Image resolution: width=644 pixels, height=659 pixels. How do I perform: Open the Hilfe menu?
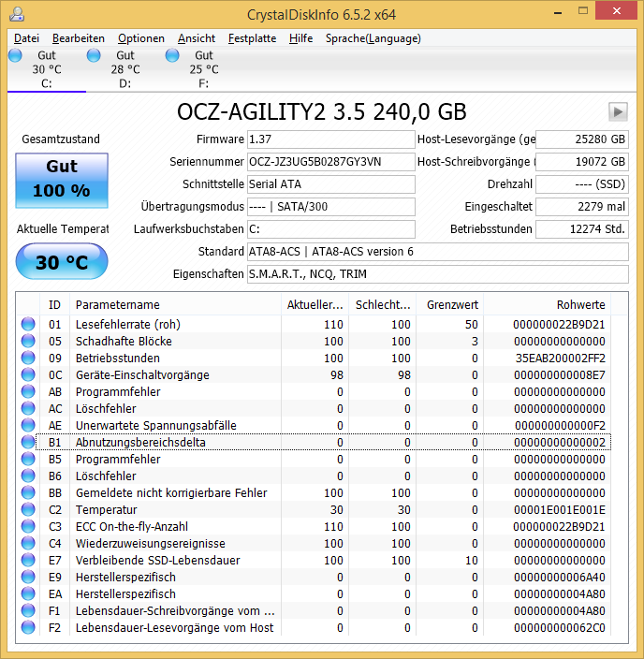click(301, 38)
